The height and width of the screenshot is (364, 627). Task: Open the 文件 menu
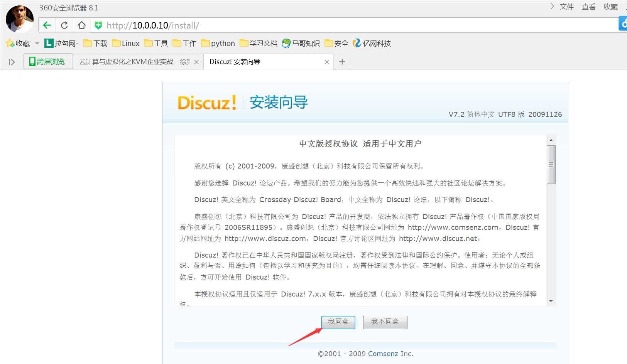567,7
